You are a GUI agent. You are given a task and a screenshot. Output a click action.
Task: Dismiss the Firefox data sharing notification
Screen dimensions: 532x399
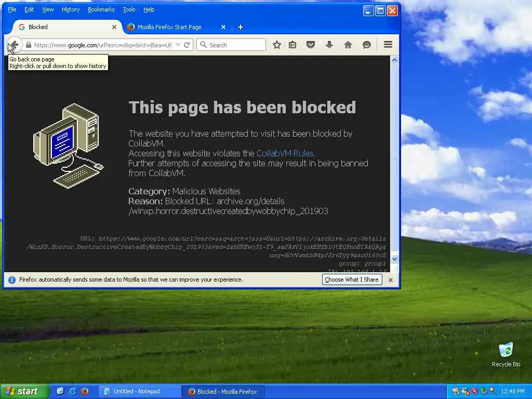pos(391,280)
